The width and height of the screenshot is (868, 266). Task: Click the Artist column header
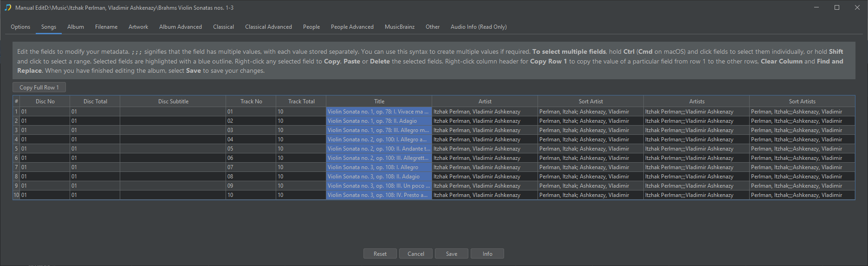[x=485, y=101]
